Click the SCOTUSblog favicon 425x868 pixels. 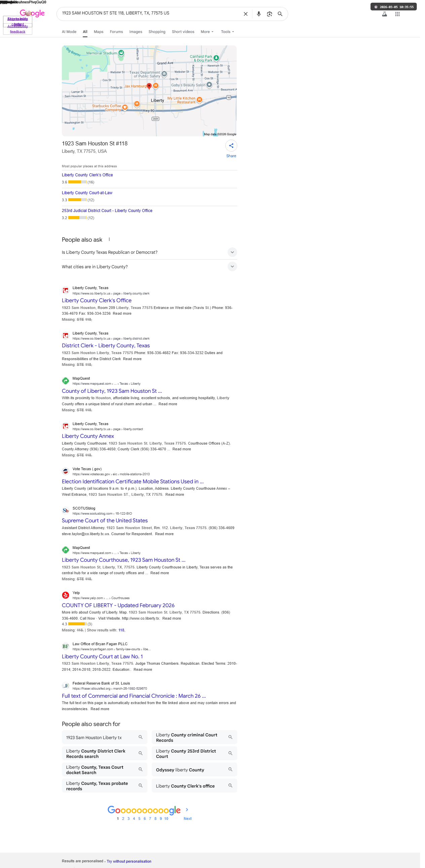[66, 511]
